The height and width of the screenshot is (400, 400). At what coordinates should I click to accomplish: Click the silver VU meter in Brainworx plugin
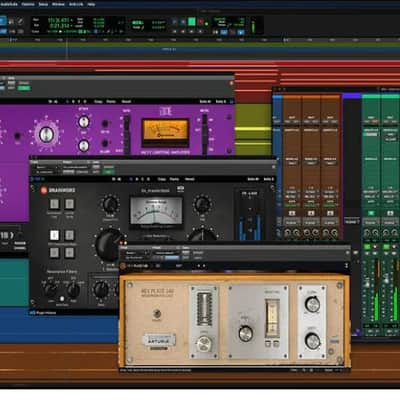pos(156,211)
